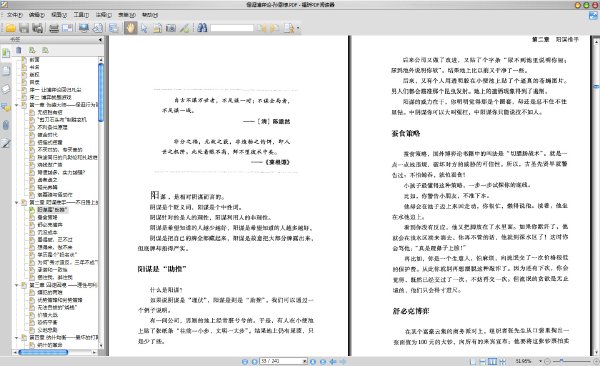This screenshot has width=600, height=366.
Task: Switch to continuous page layout
Action: coord(483,361)
